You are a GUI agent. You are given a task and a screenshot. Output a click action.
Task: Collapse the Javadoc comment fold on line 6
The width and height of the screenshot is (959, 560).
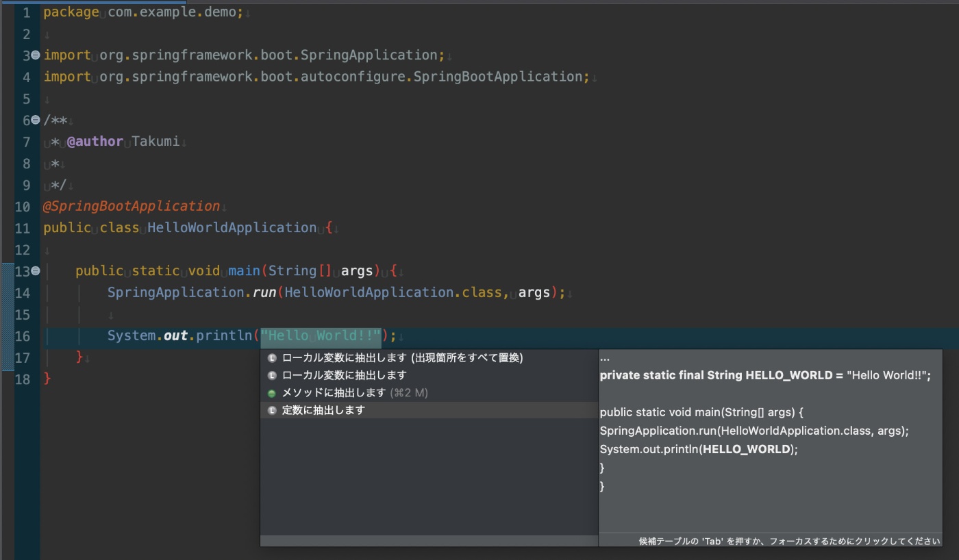pos(36,120)
